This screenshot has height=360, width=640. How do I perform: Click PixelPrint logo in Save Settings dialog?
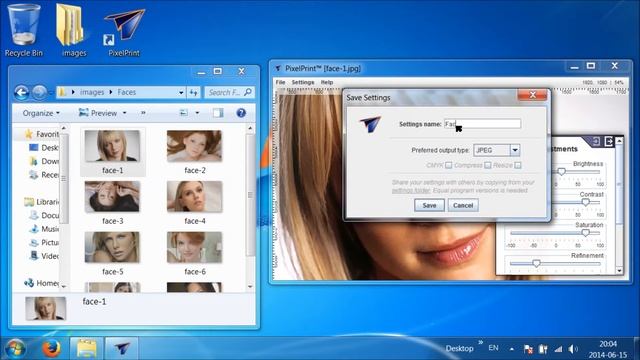pos(370,124)
